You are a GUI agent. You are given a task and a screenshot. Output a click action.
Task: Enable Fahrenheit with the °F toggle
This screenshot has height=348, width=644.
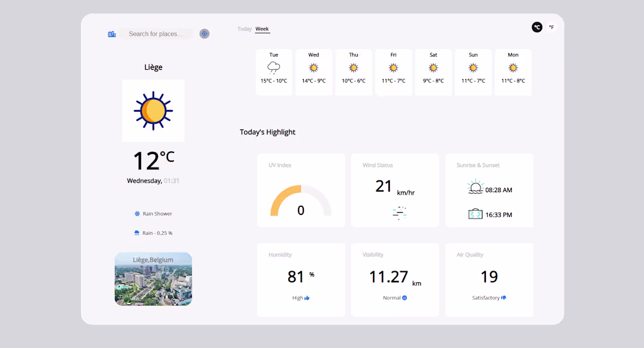coord(551,26)
